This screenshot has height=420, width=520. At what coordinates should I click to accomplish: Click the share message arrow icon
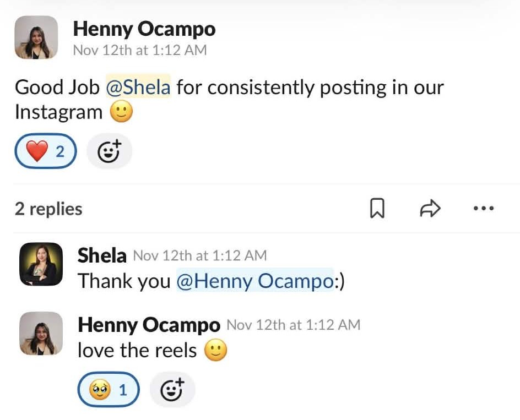pos(430,209)
